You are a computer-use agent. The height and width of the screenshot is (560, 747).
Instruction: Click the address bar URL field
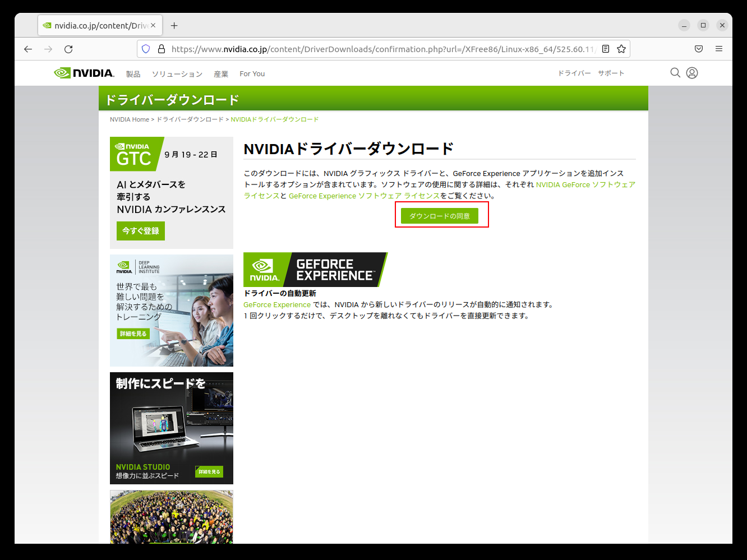(x=383, y=49)
